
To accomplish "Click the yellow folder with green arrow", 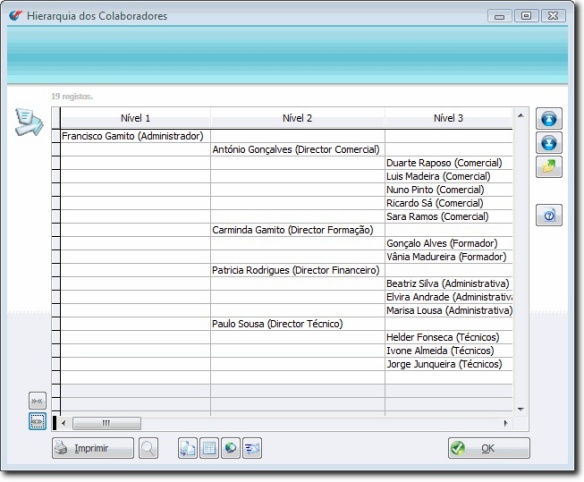I will tap(549, 167).
